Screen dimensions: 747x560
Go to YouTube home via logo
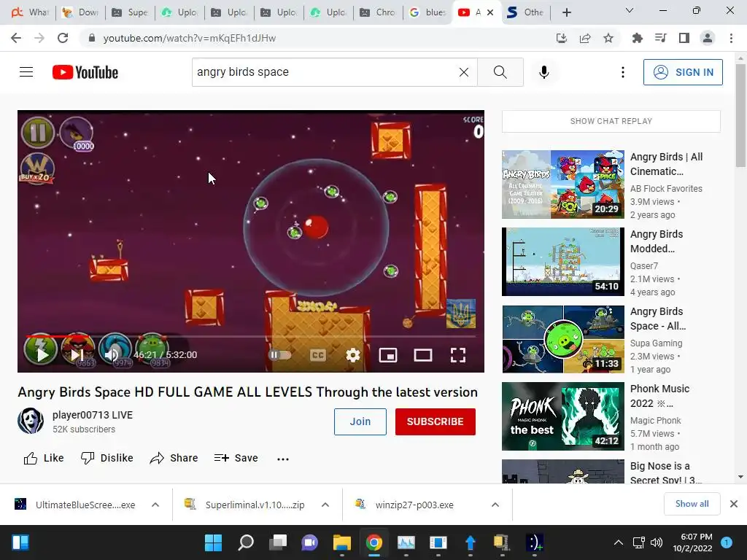[x=85, y=72]
